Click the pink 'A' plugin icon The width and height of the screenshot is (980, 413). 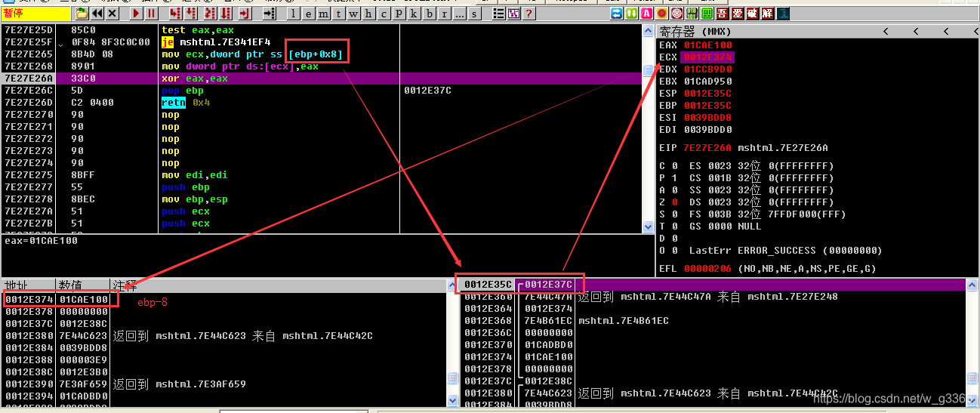click(x=646, y=13)
